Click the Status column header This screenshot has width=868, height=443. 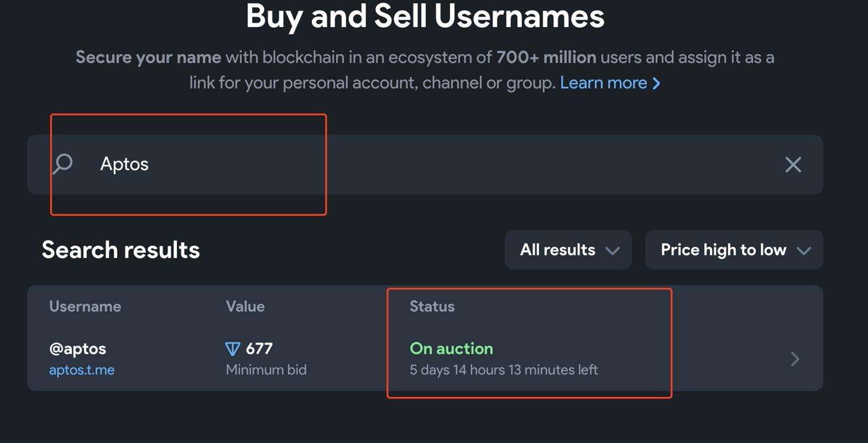click(432, 307)
